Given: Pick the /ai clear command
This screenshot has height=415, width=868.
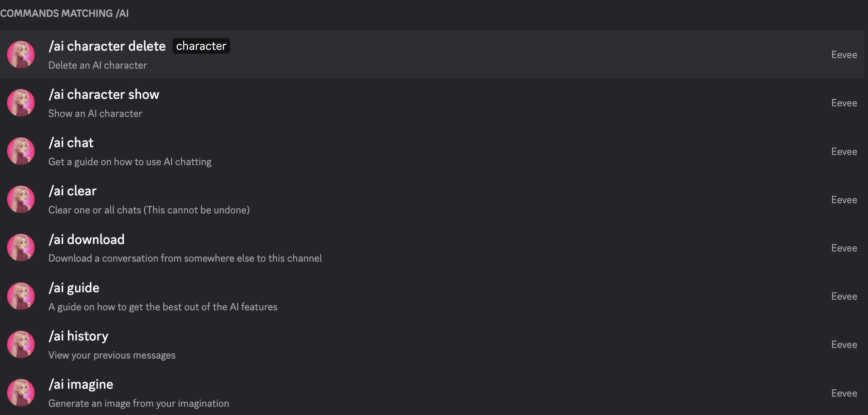Looking at the screenshot, I should [432, 199].
